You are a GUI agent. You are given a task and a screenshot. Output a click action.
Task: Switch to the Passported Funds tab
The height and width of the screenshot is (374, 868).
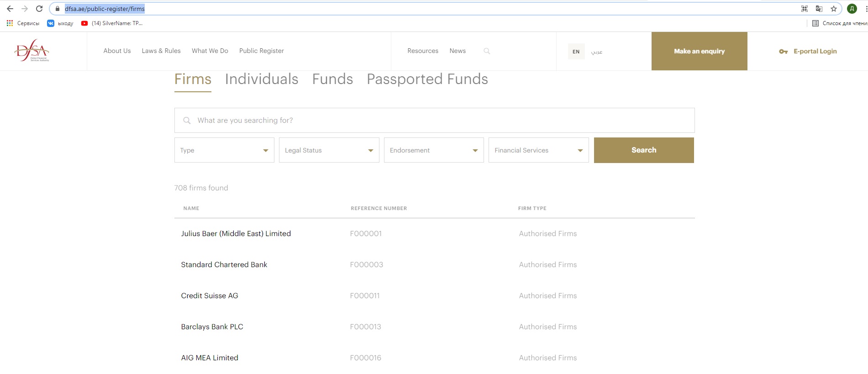pos(427,79)
